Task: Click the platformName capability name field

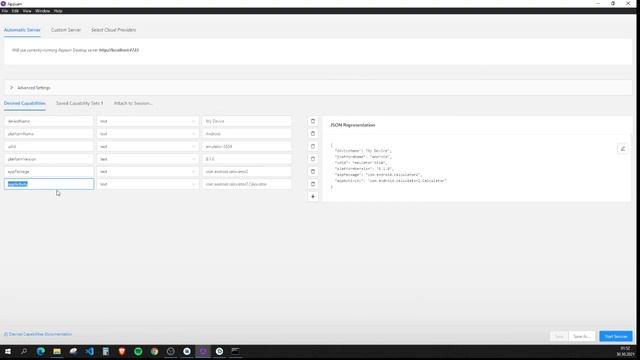Action: pyautogui.click(x=49, y=134)
